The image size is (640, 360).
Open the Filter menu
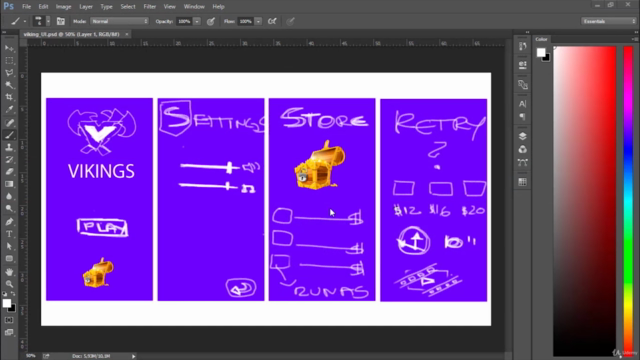click(150, 7)
